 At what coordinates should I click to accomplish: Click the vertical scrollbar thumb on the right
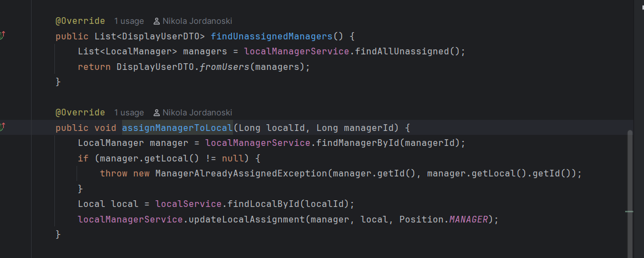tap(629, 189)
